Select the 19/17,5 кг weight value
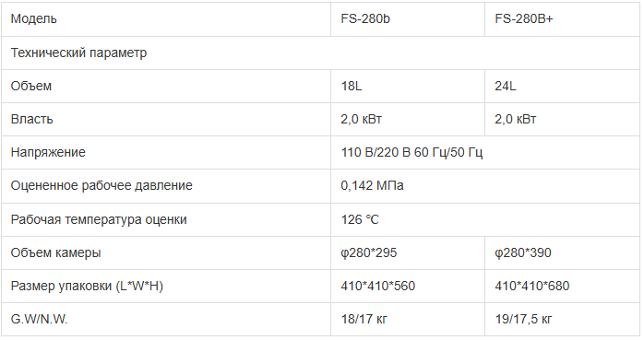644x340 pixels. coord(524,319)
